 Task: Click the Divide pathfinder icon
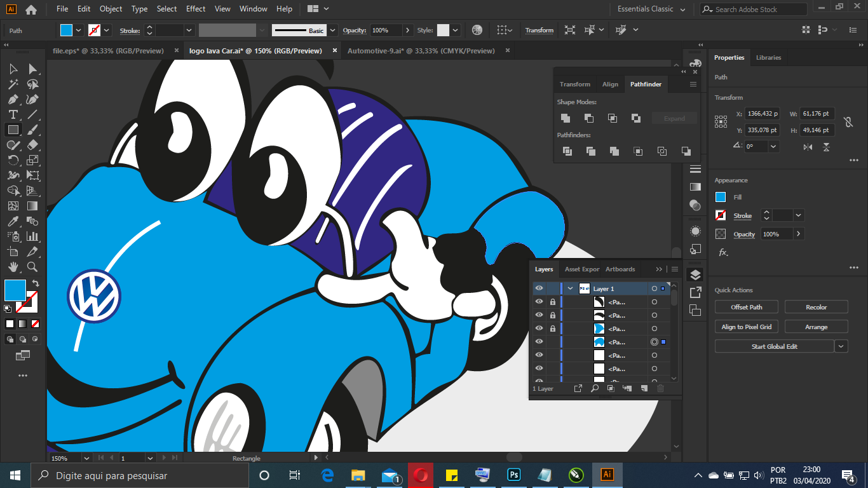pyautogui.click(x=567, y=151)
